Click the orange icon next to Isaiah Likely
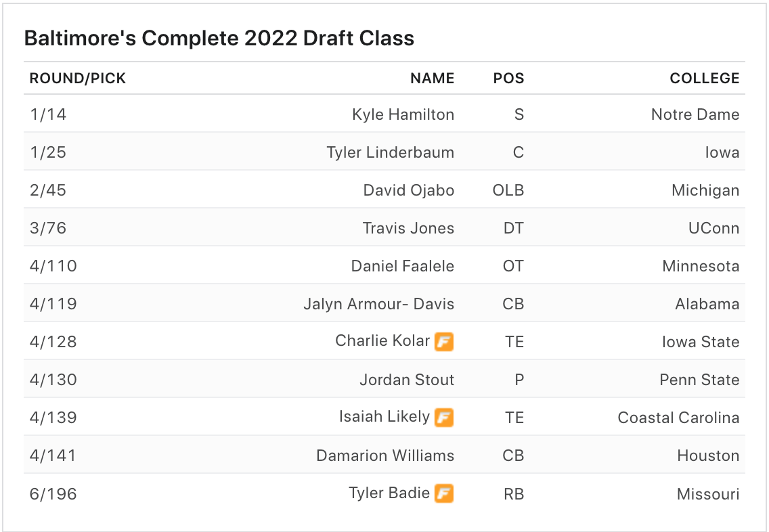 coord(443,418)
